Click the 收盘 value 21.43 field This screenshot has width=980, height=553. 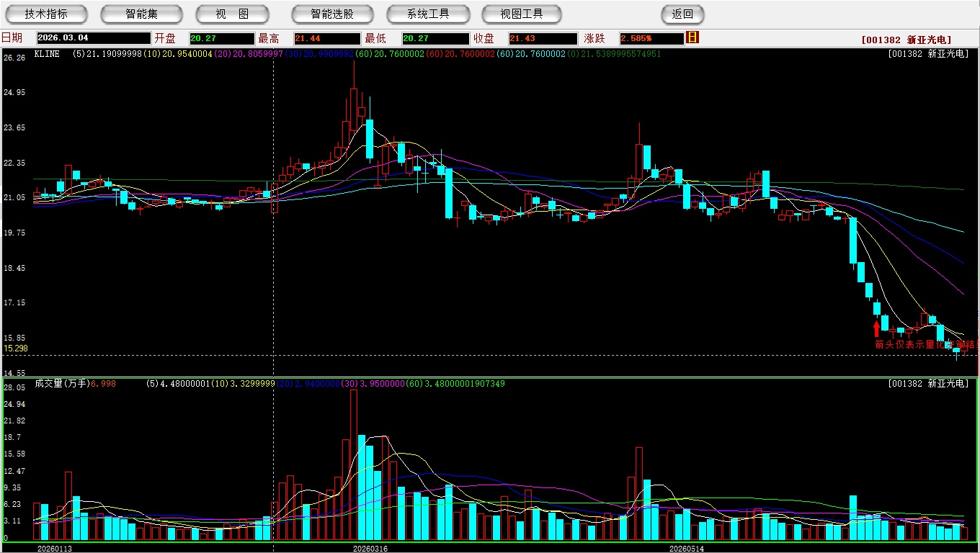(543, 38)
